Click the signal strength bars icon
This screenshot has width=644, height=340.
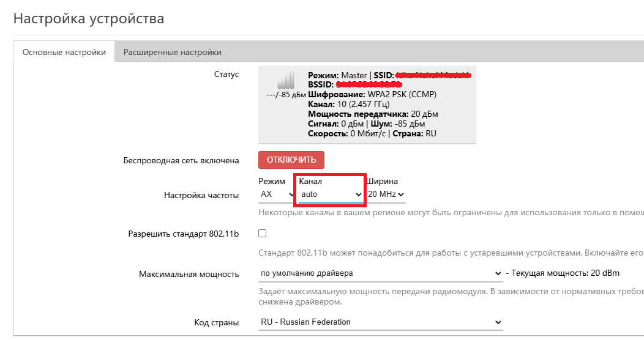(286, 81)
